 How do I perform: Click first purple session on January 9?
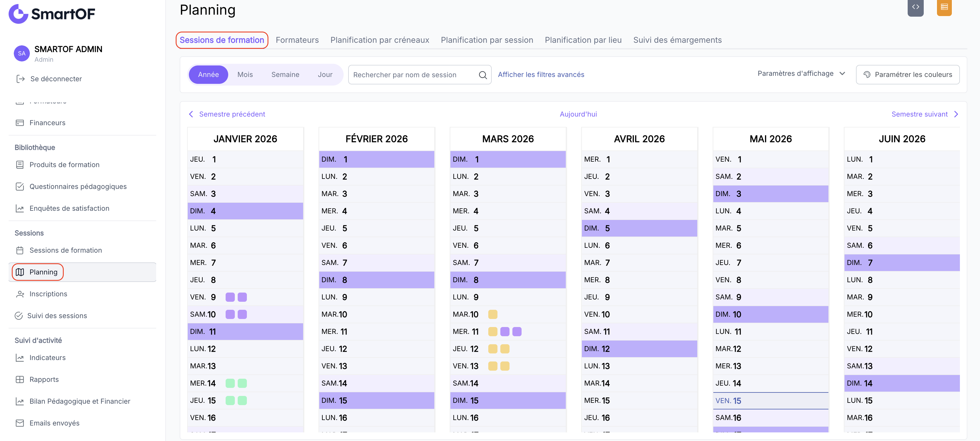point(230,297)
